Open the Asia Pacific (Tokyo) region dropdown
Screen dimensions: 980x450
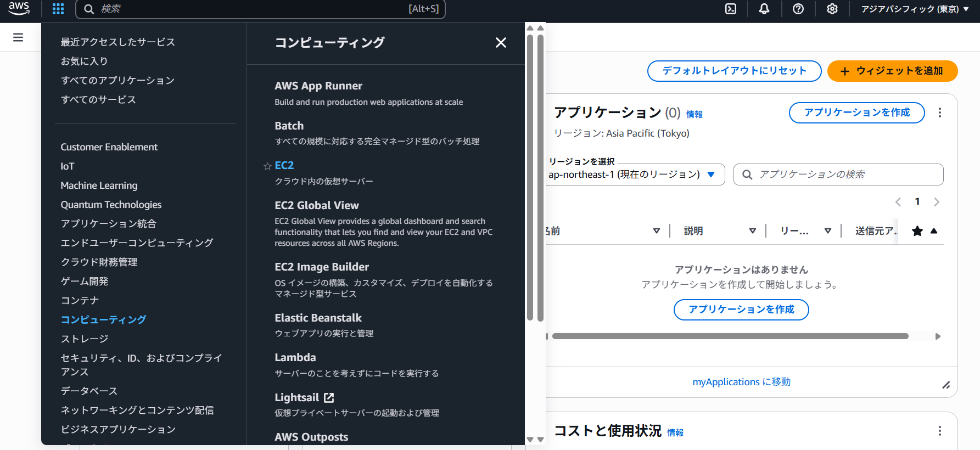915,9
